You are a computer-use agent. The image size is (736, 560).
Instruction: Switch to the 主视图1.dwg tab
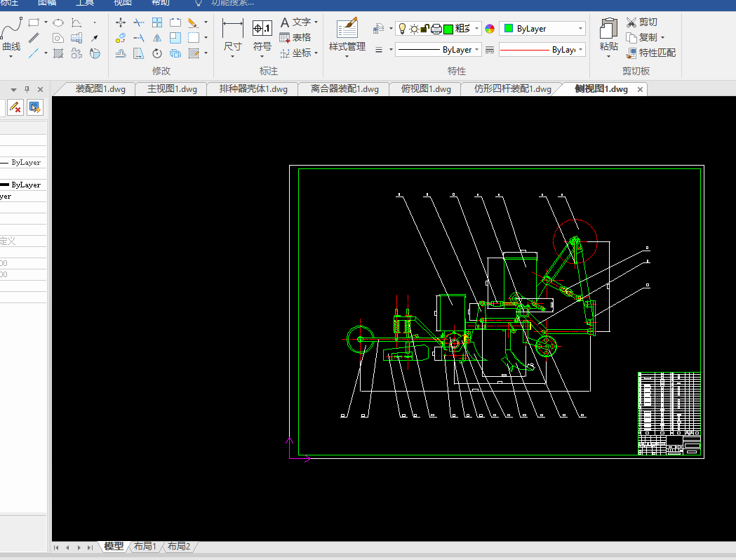coord(172,89)
